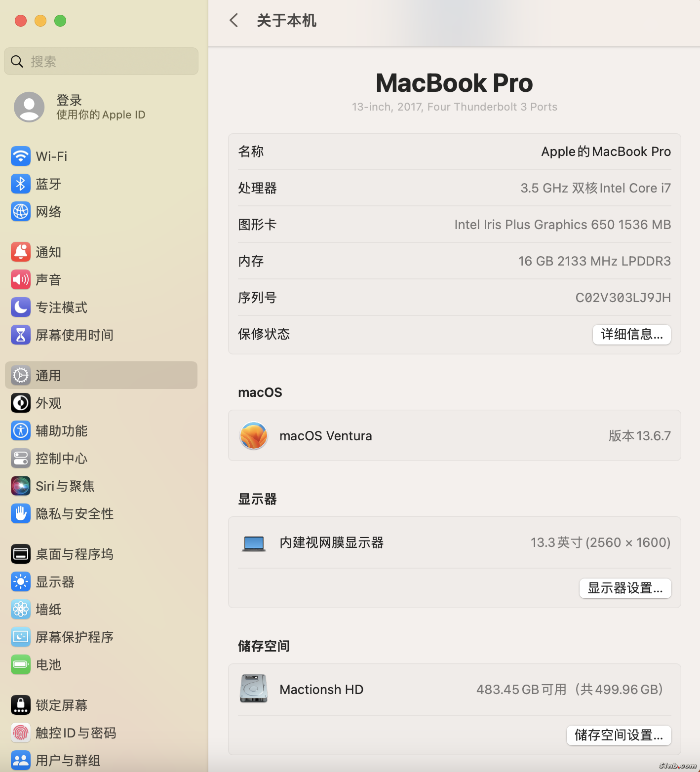Click the 搜索 search field
This screenshot has height=772, width=700.
(101, 62)
